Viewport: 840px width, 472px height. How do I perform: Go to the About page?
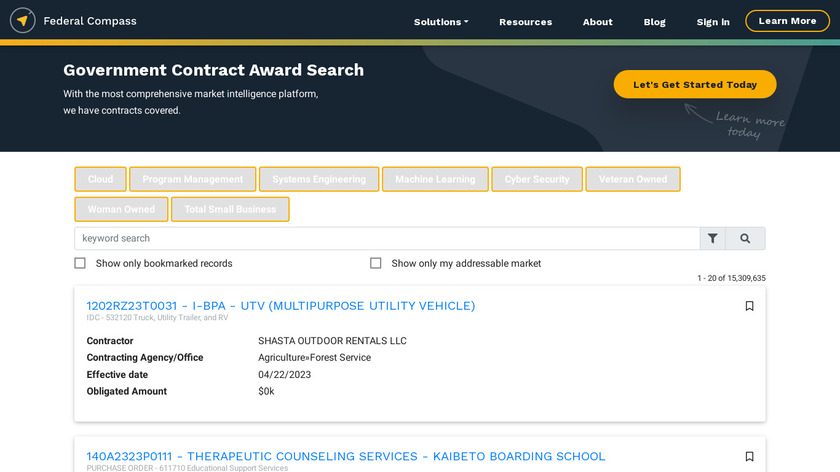(597, 22)
